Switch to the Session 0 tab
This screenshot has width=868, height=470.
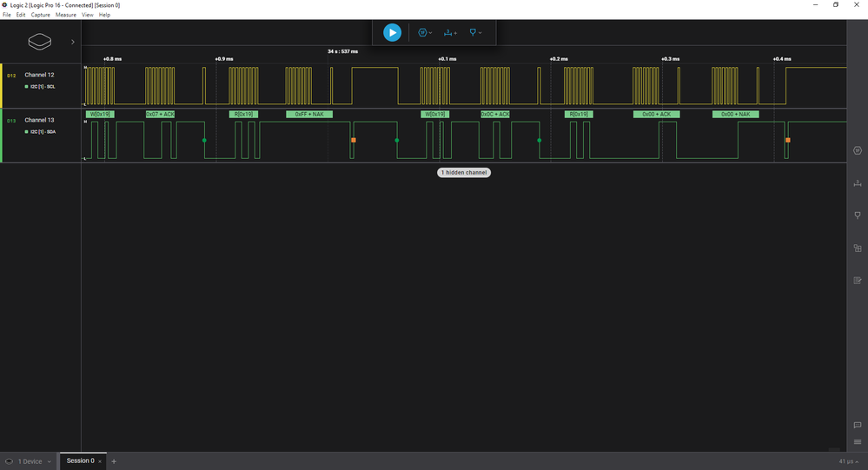(80, 460)
